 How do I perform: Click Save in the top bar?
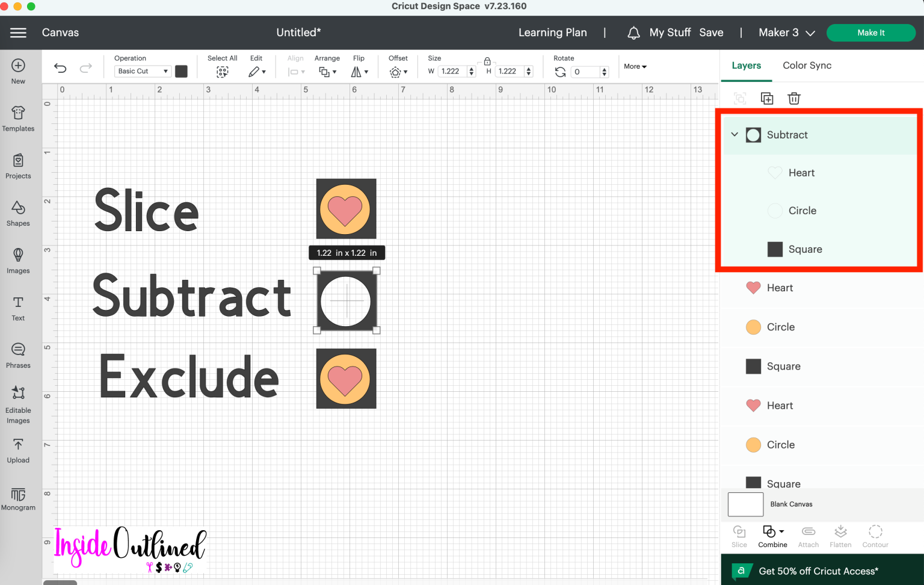click(x=711, y=32)
